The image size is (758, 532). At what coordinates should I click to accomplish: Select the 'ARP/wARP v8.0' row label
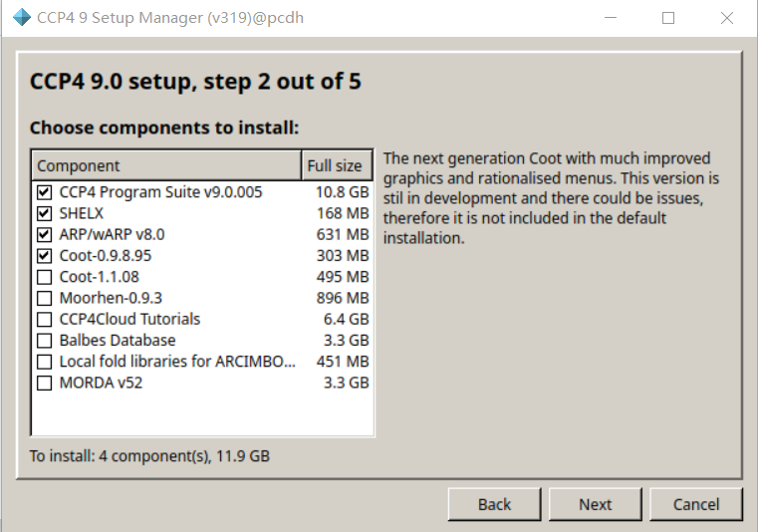(x=112, y=234)
